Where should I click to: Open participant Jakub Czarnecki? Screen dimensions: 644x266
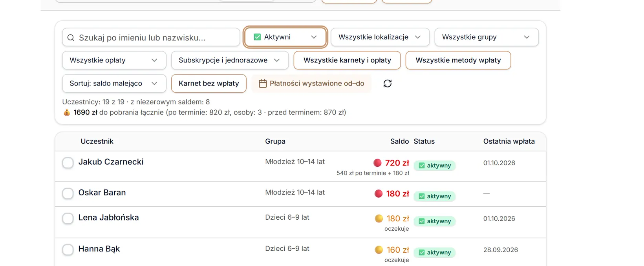point(111,162)
